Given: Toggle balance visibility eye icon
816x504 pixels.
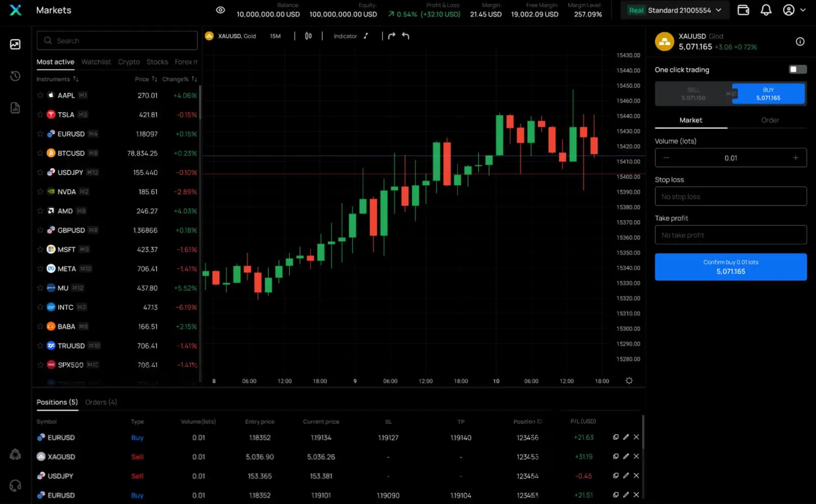Looking at the screenshot, I should (220, 10).
